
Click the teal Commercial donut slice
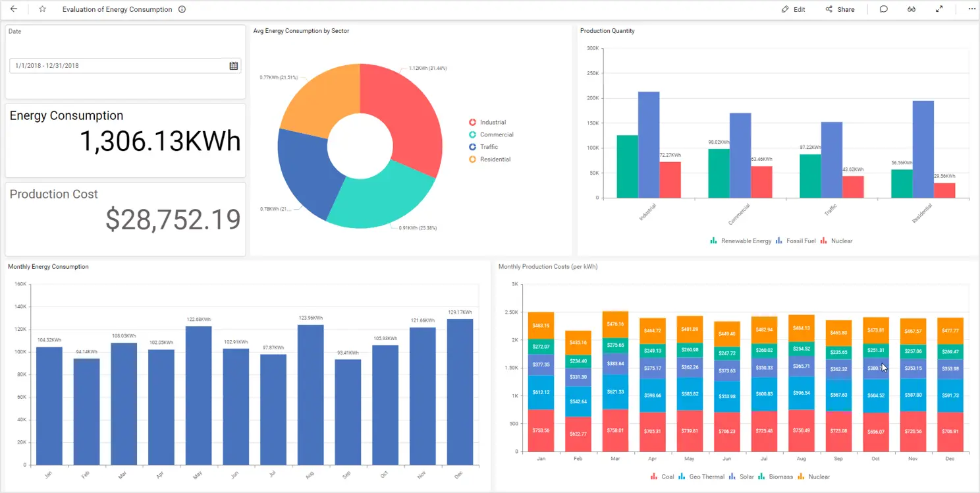[x=382, y=198]
